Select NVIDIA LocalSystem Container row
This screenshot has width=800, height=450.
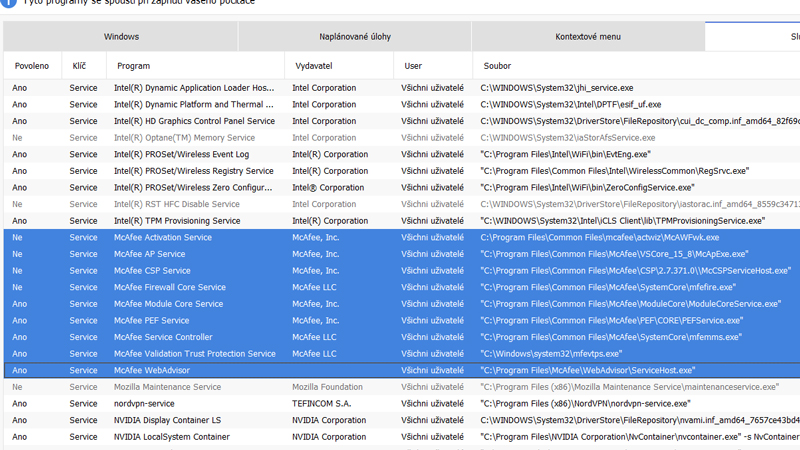(x=402, y=437)
